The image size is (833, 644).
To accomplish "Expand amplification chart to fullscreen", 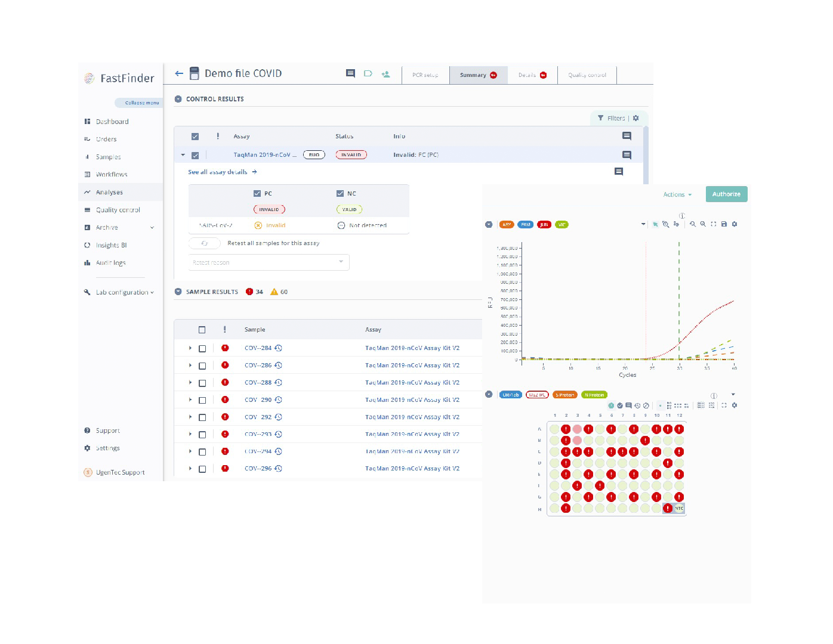I will (x=714, y=224).
